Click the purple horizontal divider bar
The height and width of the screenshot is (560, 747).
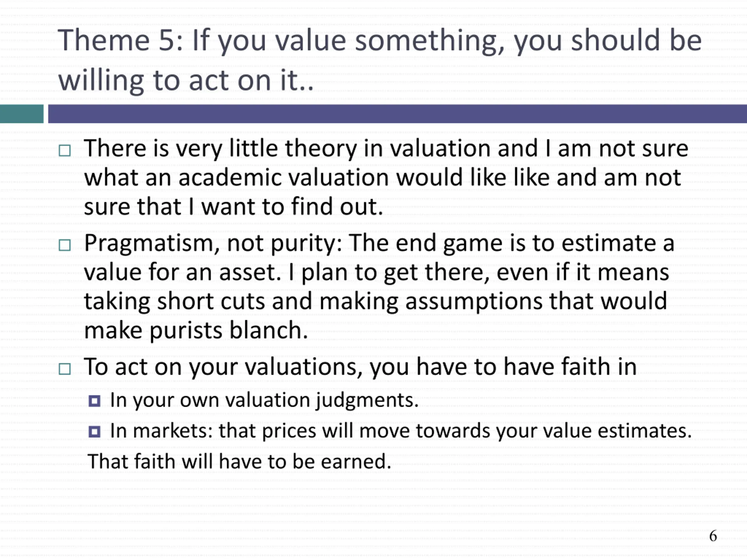397,114
